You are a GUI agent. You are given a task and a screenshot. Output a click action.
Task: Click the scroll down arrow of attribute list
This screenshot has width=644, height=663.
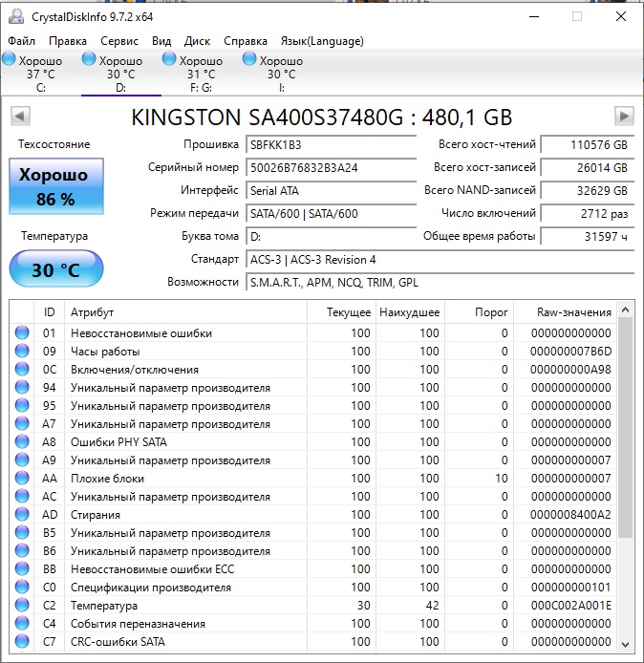[626, 645]
